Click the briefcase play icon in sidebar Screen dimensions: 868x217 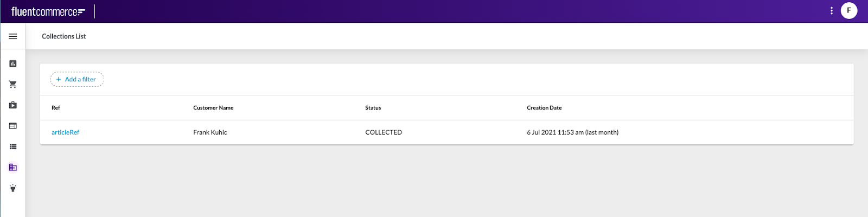(13, 105)
